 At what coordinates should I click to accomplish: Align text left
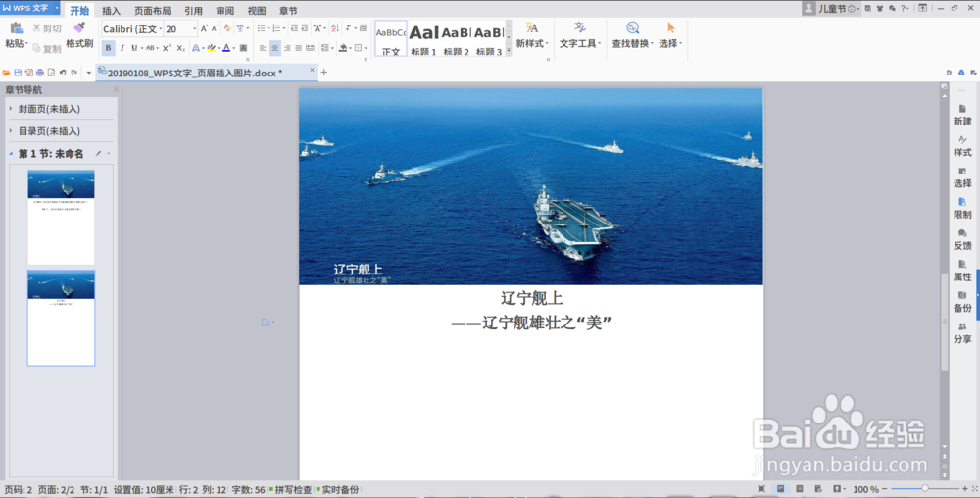click(x=263, y=48)
